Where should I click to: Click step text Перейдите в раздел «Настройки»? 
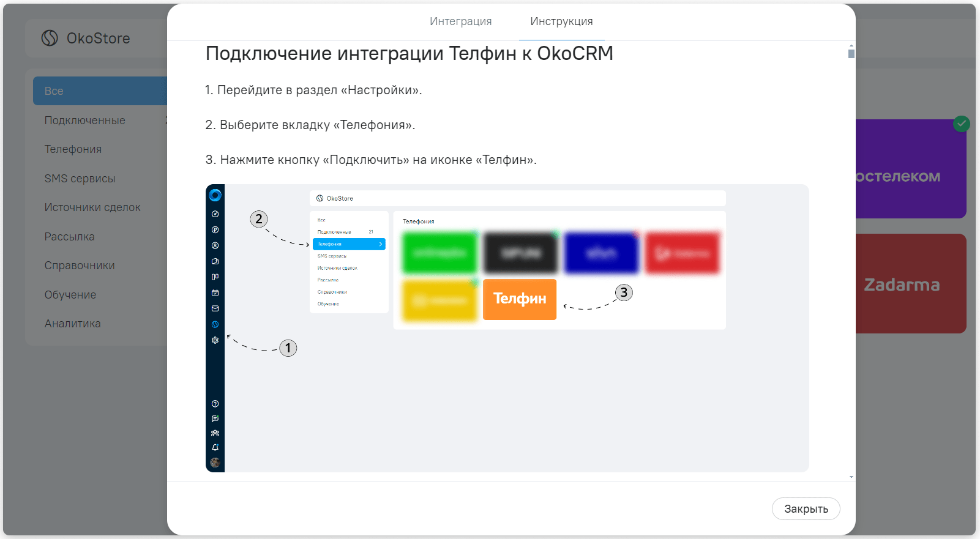(x=313, y=90)
